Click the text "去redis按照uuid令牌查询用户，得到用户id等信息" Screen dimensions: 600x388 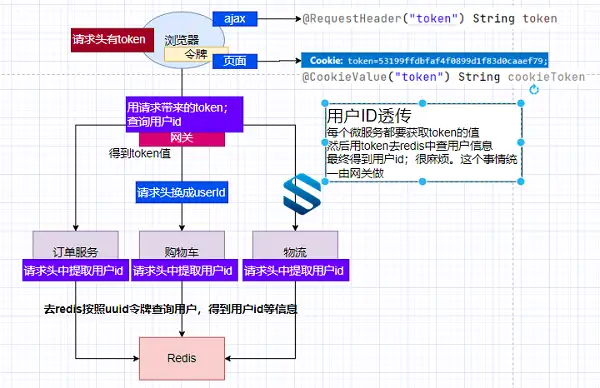pos(171,309)
